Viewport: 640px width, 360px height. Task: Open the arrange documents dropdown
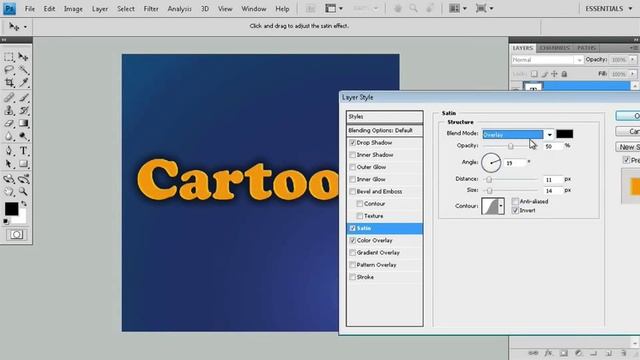[x=458, y=9]
